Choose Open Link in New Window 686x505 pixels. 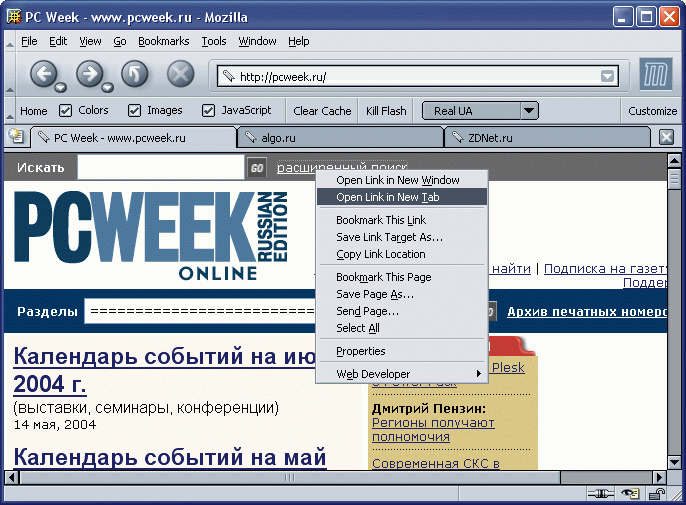401,180
